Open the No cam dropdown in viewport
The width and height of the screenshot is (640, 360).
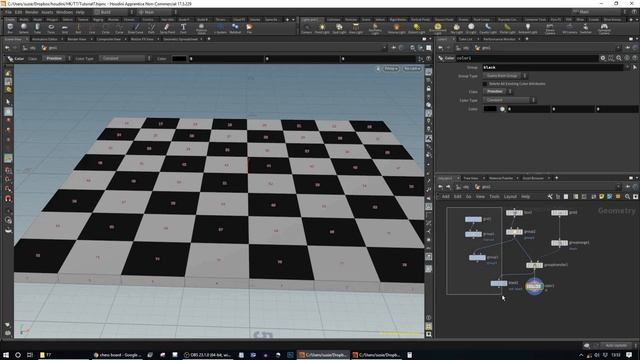tap(412, 69)
